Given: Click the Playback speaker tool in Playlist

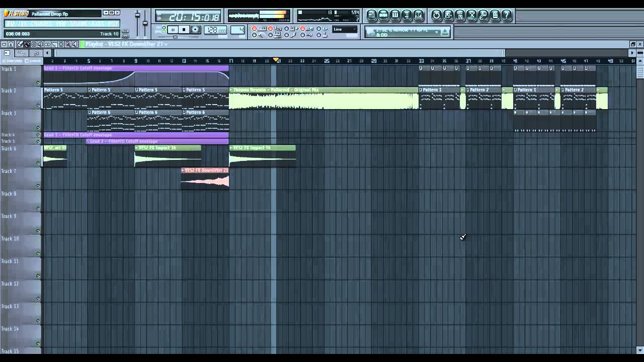Looking at the screenshot, I should tap(75, 45).
